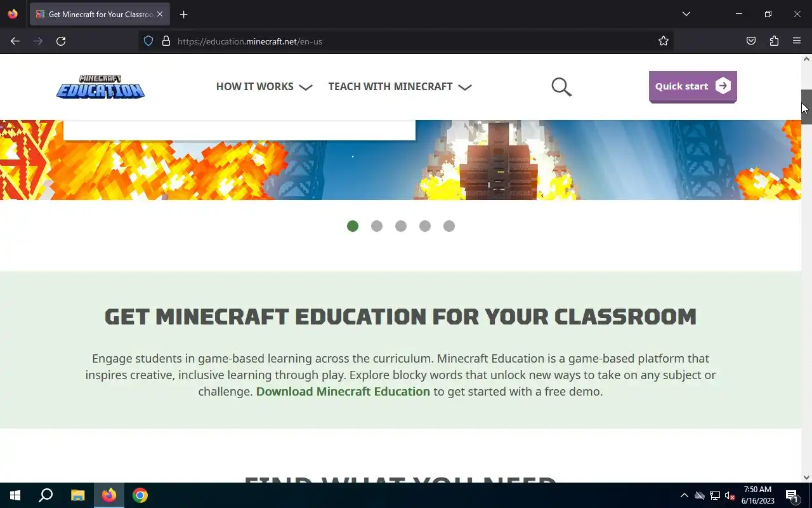Click the tracking protection shield icon
This screenshot has height=508, width=812.
148,41
